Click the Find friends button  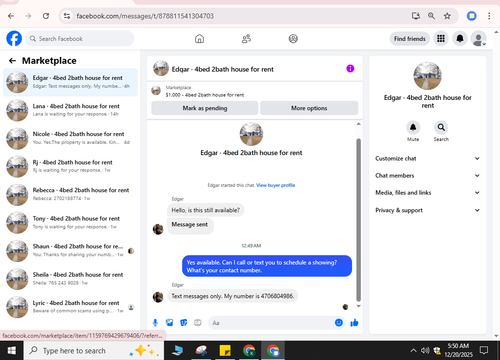click(x=410, y=39)
